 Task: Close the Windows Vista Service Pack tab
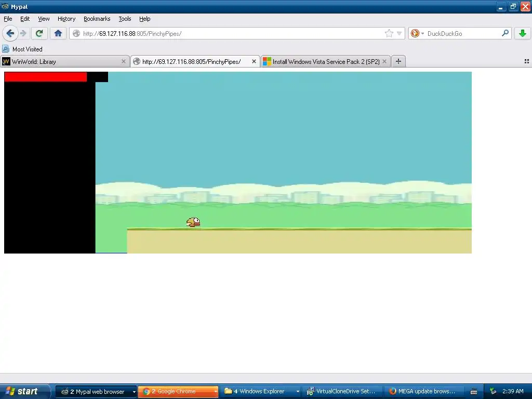pyautogui.click(x=384, y=61)
